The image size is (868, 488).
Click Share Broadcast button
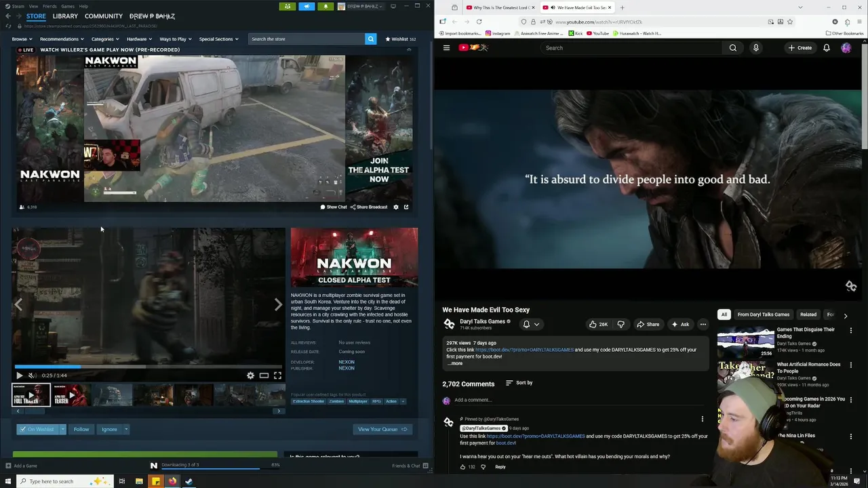point(369,207)
